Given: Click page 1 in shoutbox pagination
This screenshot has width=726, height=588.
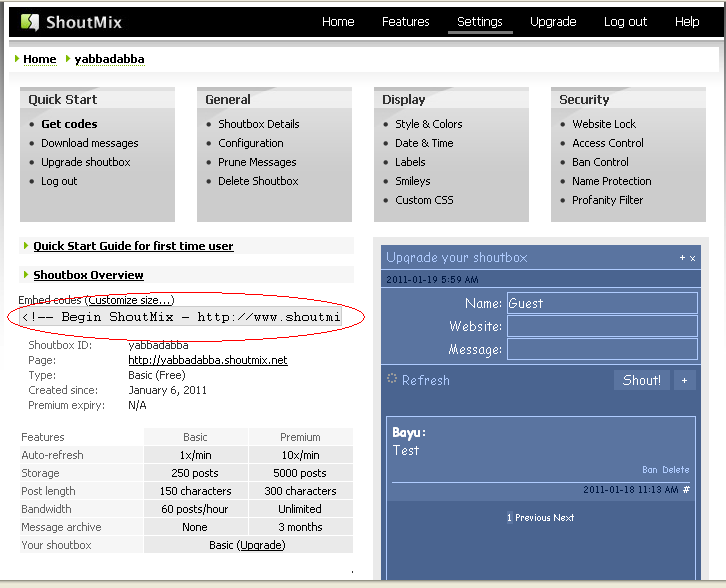Looking at the screenshot, I should (509, 518).
